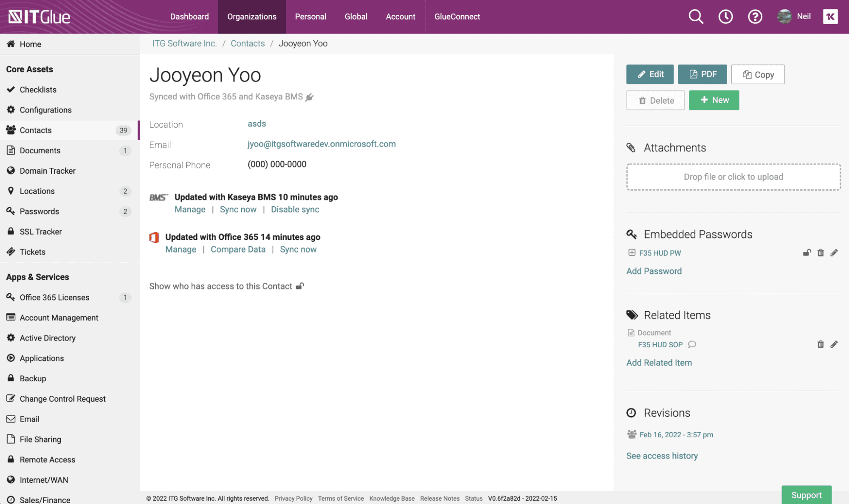Open comment bubble next to F35 HUD SOP
Screen dimensions: 849x504
pos(692,344)
